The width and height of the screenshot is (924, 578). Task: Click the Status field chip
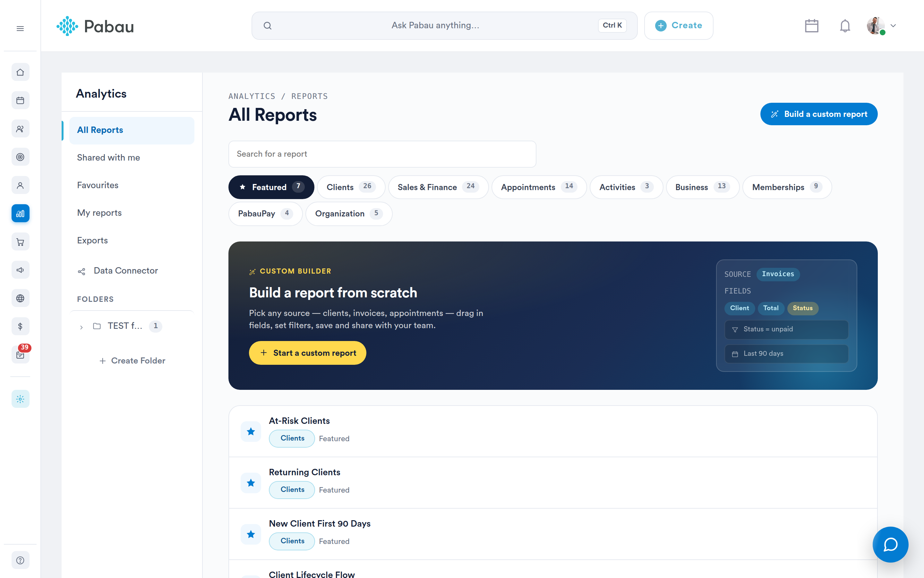(803, 308)
